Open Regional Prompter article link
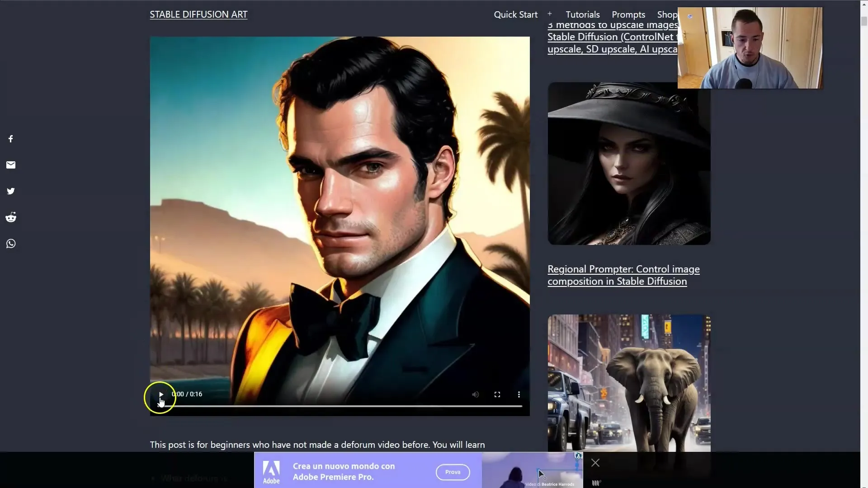868x488 pixels. coord(623,275)
